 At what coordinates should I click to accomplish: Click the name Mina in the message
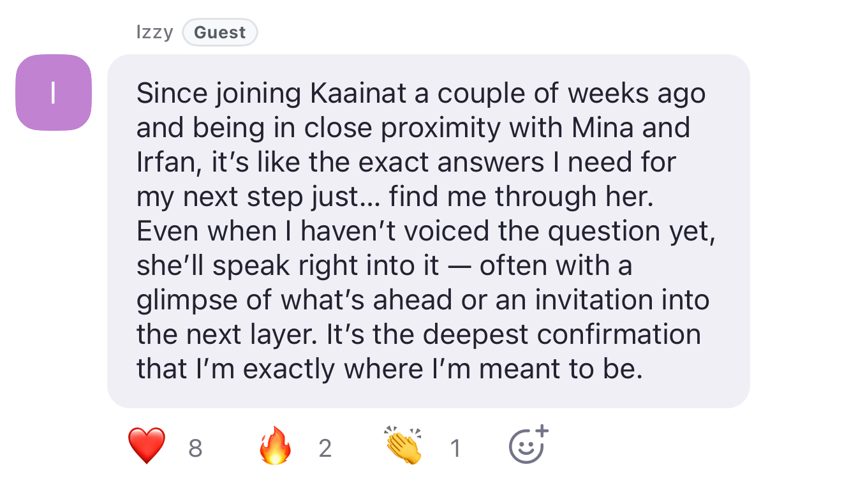(603, 128)
